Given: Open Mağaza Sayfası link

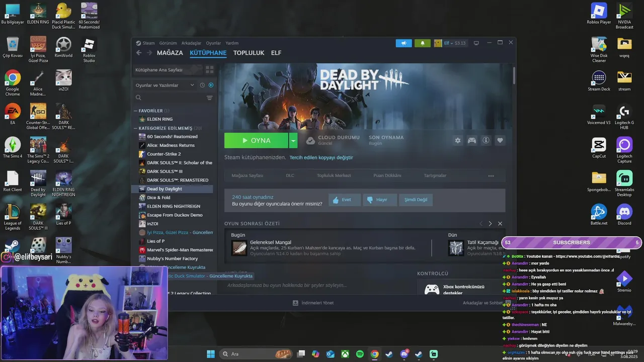Looking at the screenshot, I should click(x=248, y=175).
